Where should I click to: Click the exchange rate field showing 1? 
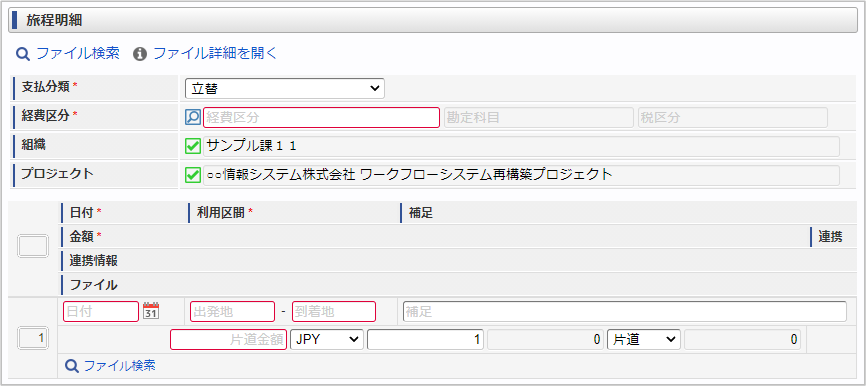[x=426, y=340]
